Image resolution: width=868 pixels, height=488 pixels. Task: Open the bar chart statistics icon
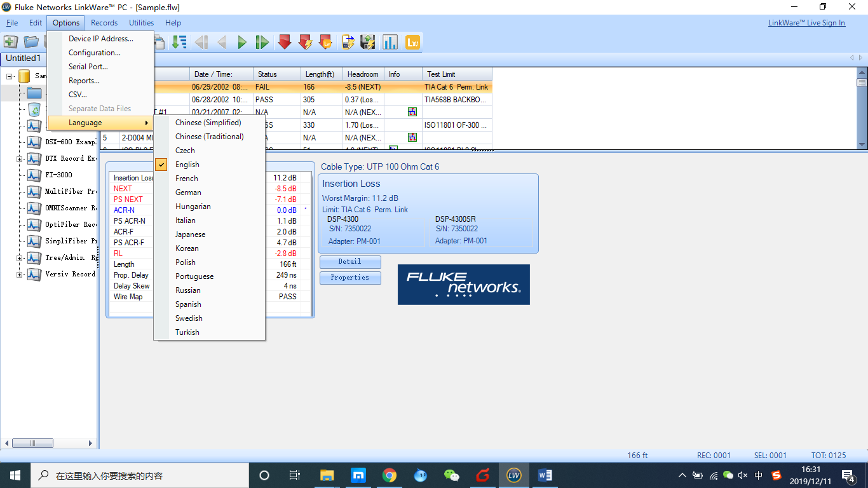(x=390, y=43)
